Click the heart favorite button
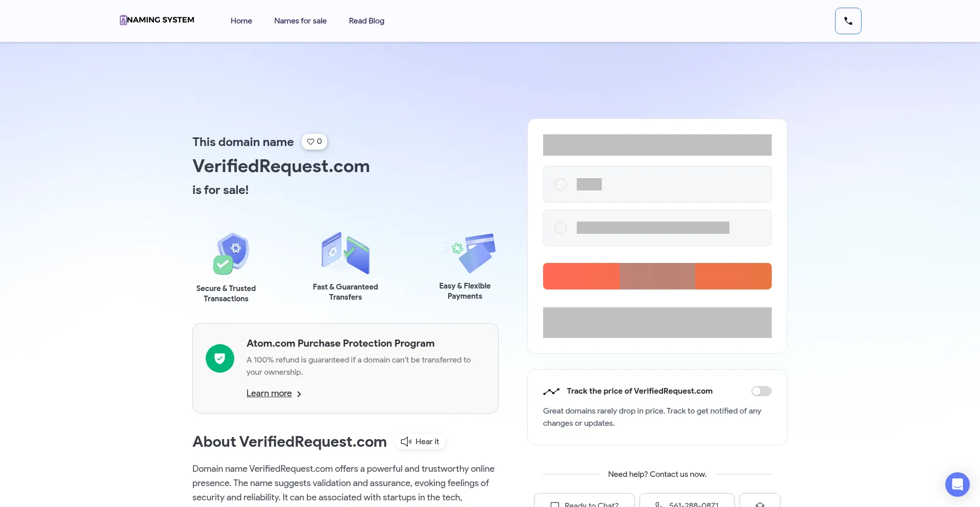This screenshot has width=980, height=507. (x=314, y=141)
